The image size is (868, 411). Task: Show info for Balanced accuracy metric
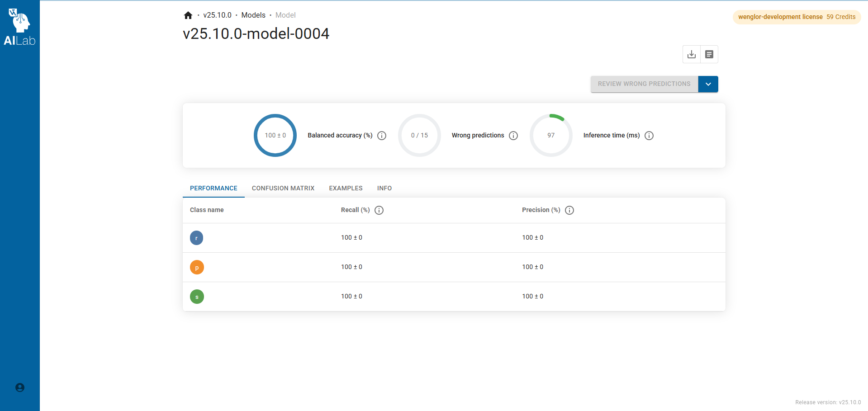coord(382,136)
